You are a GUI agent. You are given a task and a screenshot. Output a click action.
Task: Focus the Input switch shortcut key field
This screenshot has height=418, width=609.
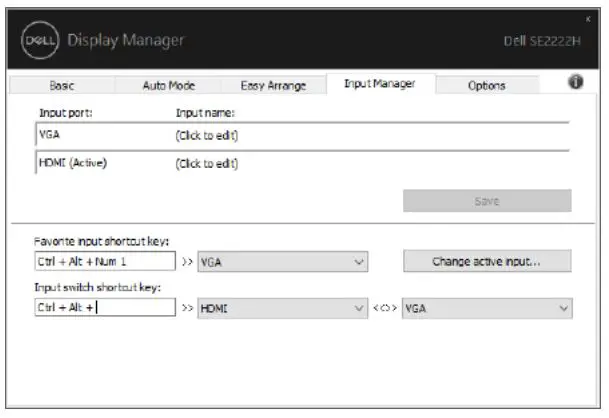105,307
